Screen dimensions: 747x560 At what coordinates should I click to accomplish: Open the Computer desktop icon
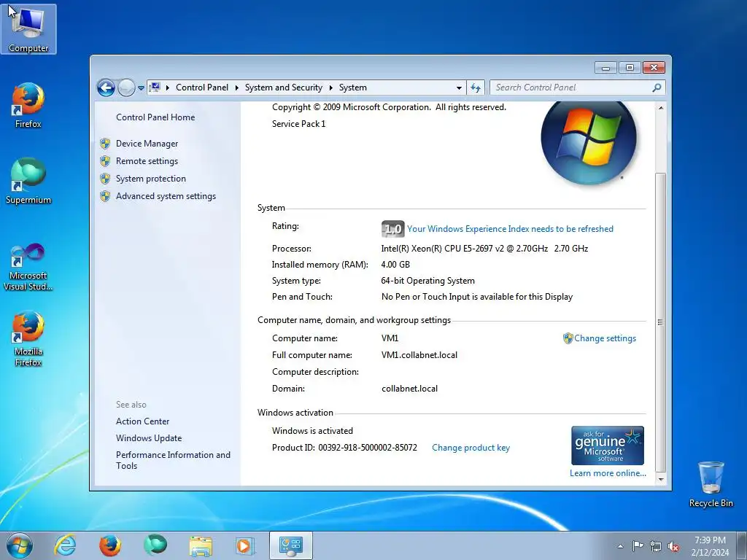28,28
